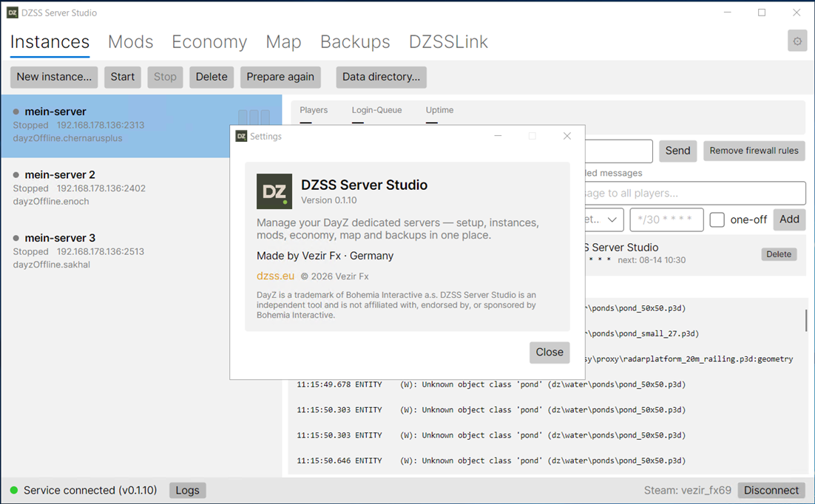Open the Economy tab
The width and height of the screenshot is (815, 504).
pyautogui.click(x=209, y=41)
